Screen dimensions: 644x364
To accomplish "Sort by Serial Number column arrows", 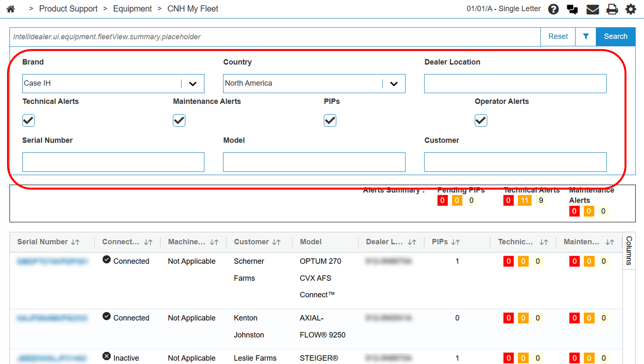I will click(76, 242).
